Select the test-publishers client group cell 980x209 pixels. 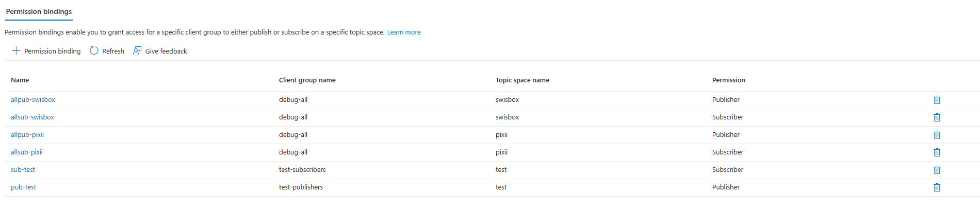point(301,187)
